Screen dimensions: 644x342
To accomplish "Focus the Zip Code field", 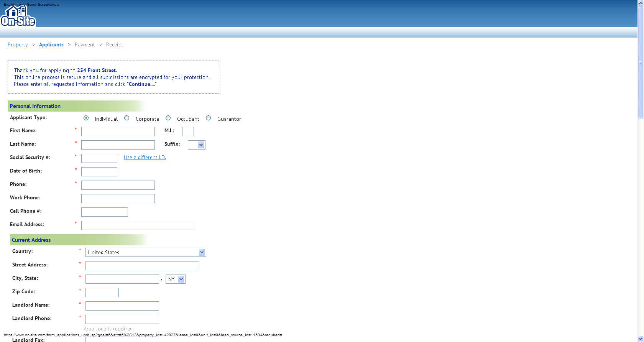I will pos(102,293).
